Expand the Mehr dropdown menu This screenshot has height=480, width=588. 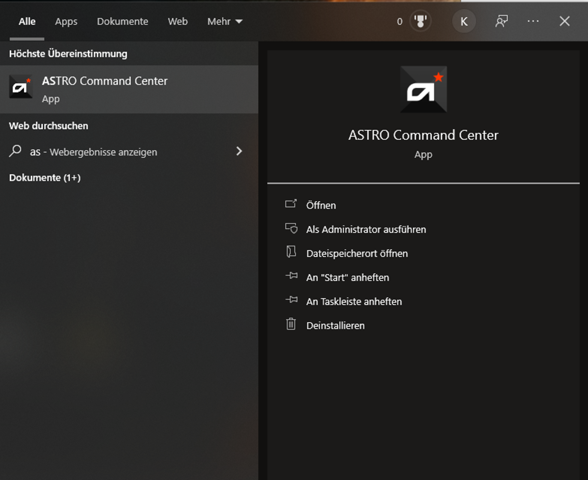coord(225,22)
